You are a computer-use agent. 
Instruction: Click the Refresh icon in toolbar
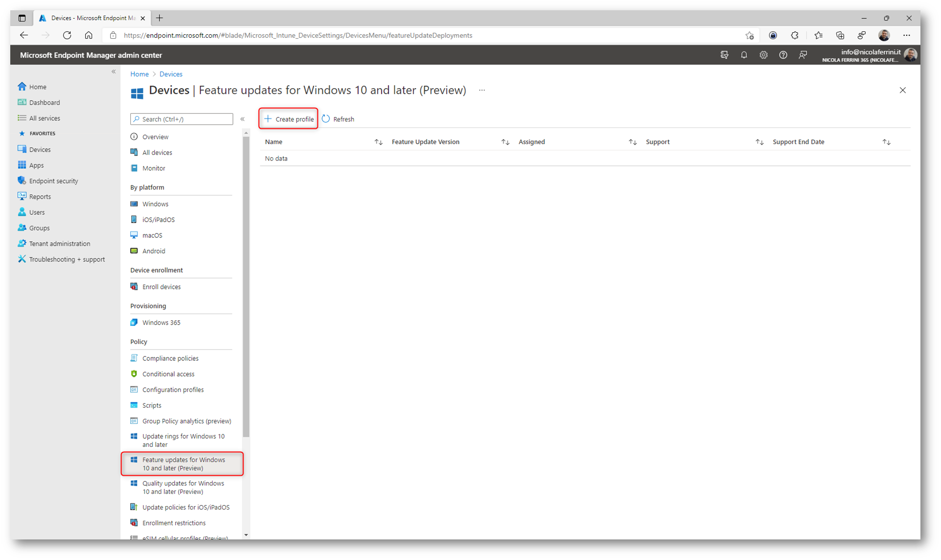click(x=326, y=119)
